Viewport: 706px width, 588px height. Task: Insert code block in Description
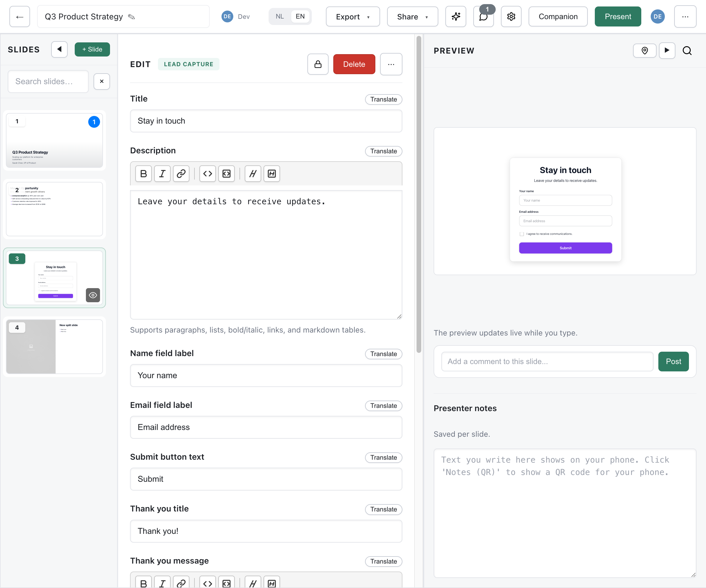(226, 174)
